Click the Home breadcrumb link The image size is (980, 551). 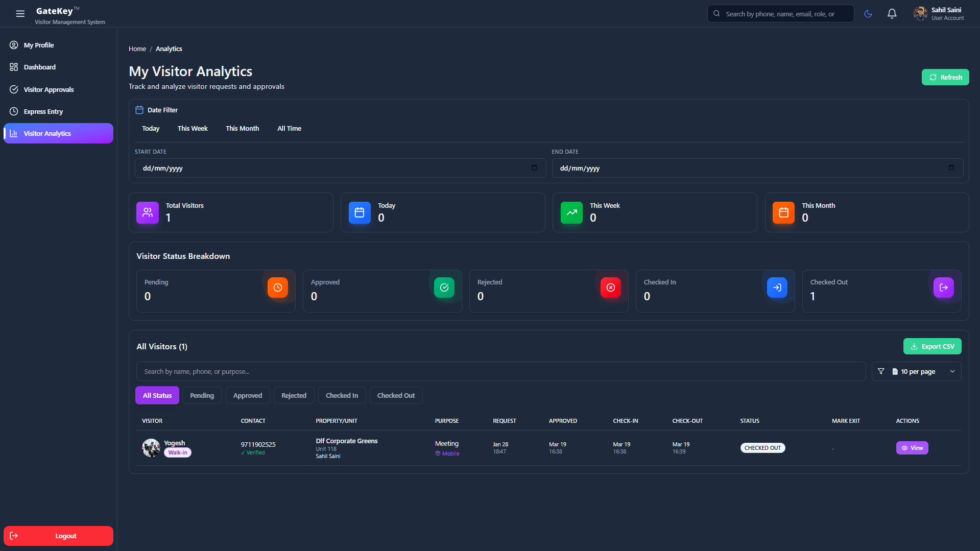coord(137,49)
